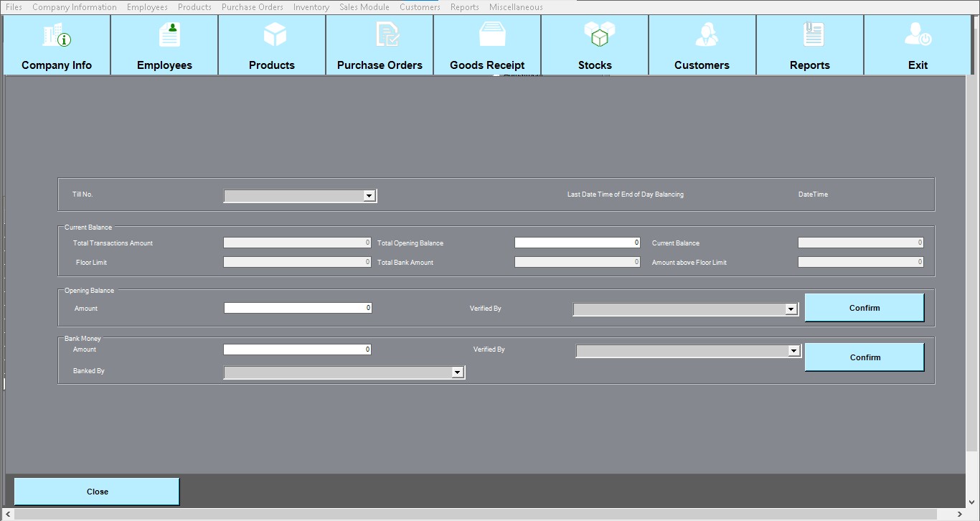Open the Company Info toolbar icon

57,35
